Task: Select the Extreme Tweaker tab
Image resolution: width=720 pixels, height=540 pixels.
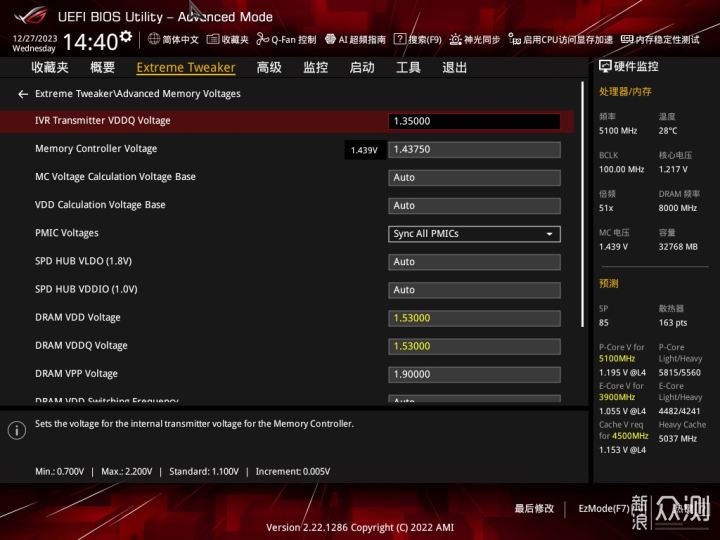Action: [x=186, y=68]
